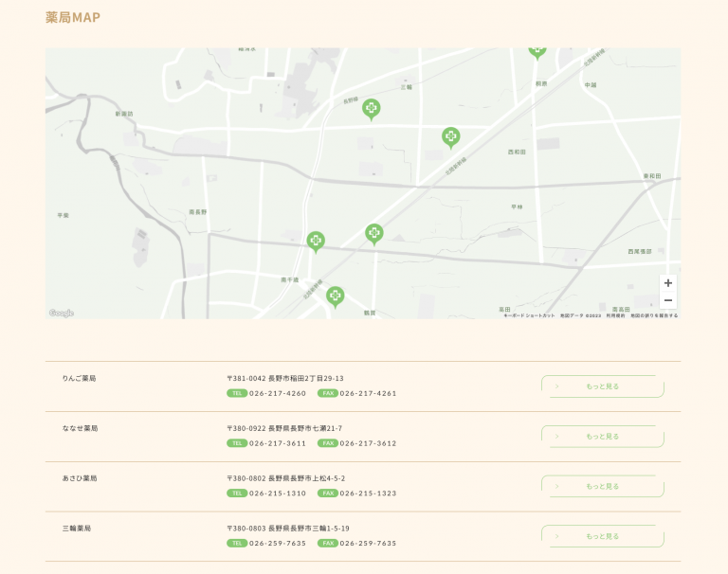Screen dimensions: 728x574
Task: Zoom in the map with plus button
Action: tap(668, 283)
